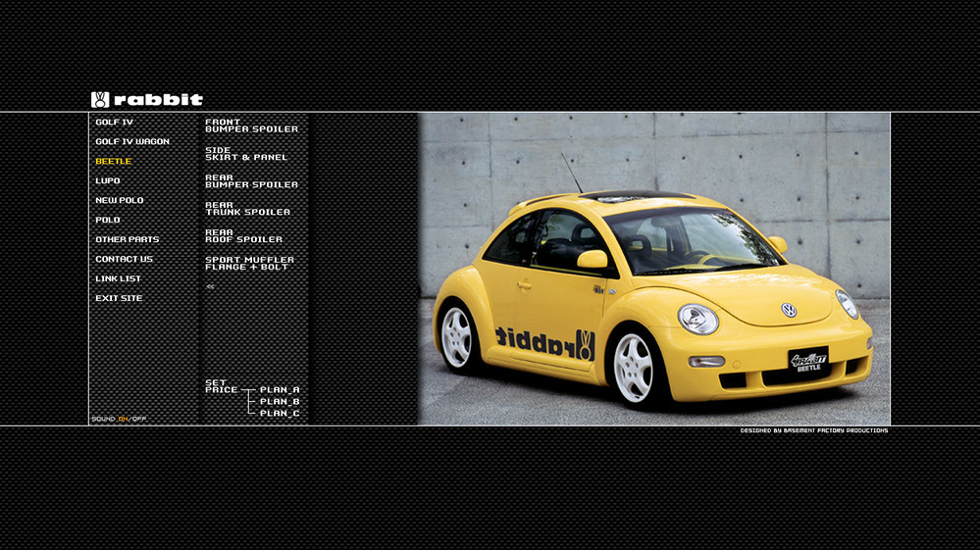This screenshot has width=980, height=550.
Task: Go to the LUPO section
Action: pyautogui.click(x=108, y=181)
